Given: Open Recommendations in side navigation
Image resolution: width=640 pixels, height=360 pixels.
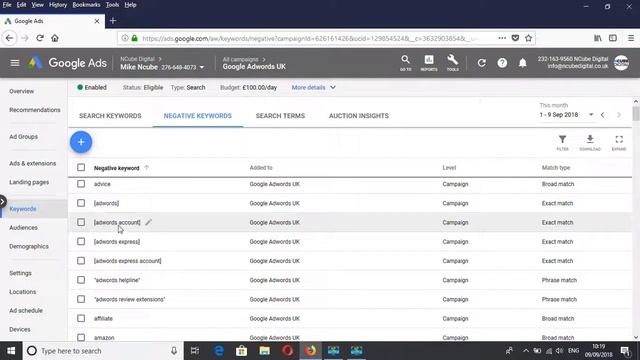Looking at the screenshot, I should pos(35,110).
